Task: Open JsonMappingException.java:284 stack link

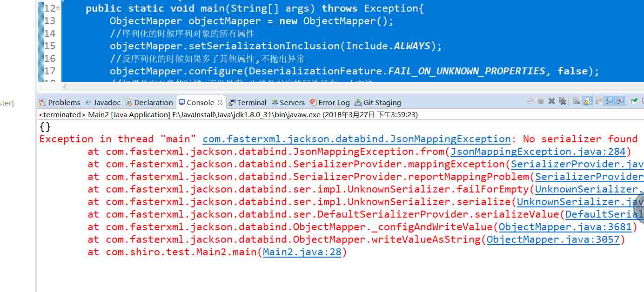Action: pos(538,152)
